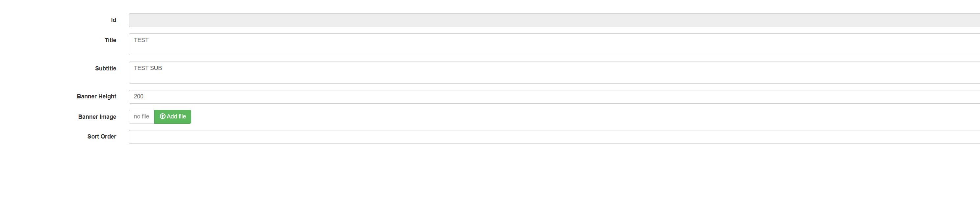Click the "no file" placeholder box
The height and width of the screenshot is (204, 980).
tap(141, 117)
